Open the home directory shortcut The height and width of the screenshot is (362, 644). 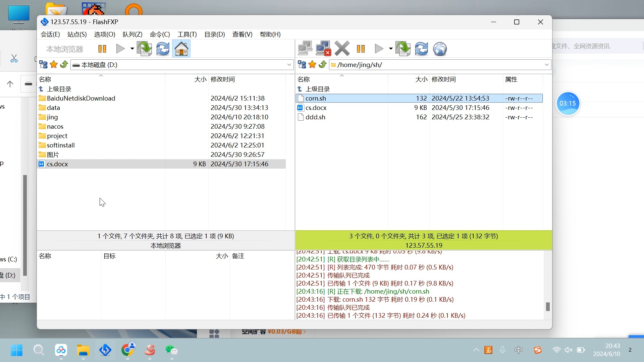181,49
